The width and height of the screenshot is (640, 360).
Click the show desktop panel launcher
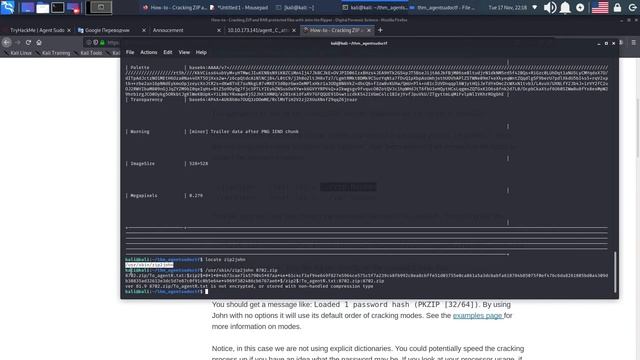coord(27,7)
